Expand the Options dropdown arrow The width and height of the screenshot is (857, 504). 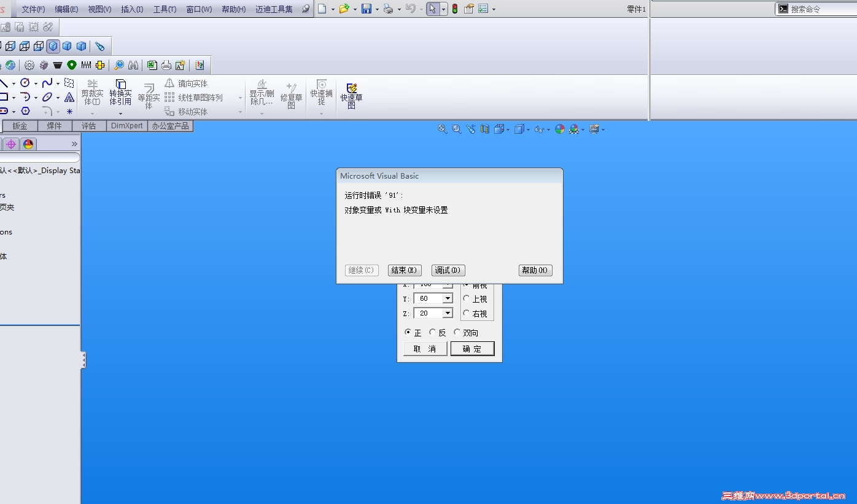pos(494,9)
